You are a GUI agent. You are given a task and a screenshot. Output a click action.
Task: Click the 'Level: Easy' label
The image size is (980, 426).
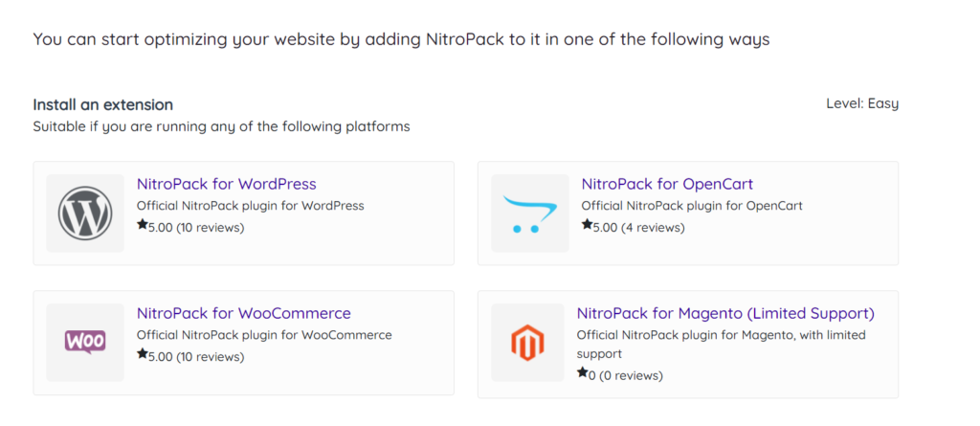coord(862,103)
